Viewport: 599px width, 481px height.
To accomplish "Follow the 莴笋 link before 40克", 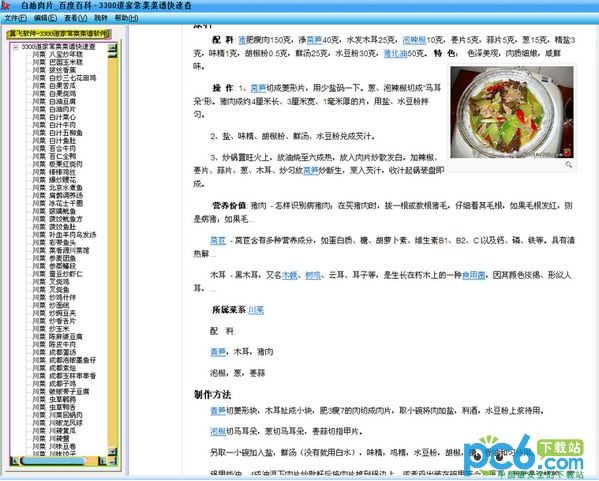I will click(x=314, y=40).
